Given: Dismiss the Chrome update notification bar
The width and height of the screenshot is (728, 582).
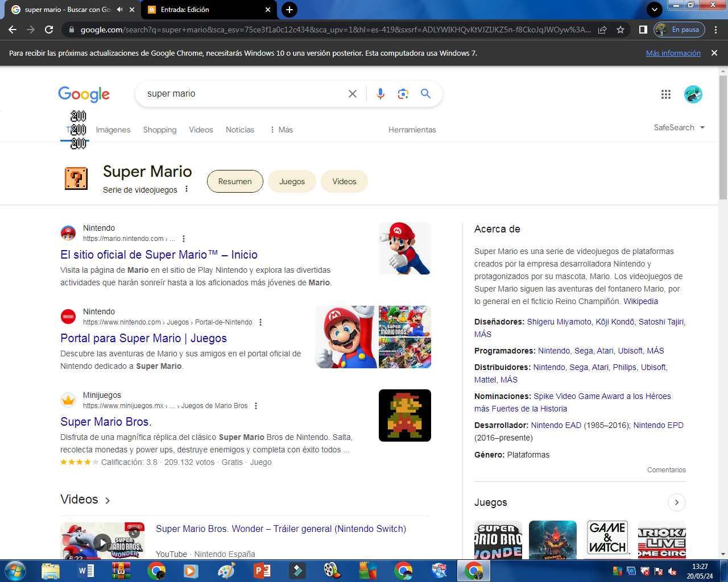Looking at the screenshot, I should 714,53.
